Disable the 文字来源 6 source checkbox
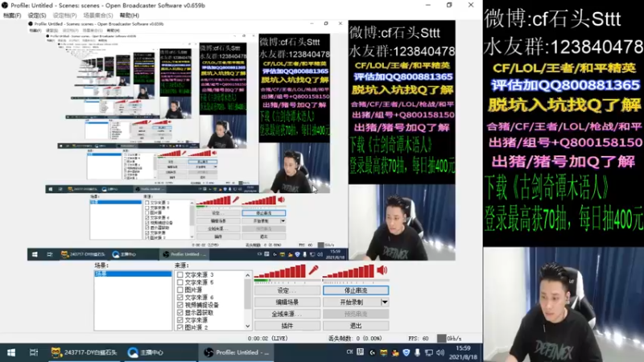 [x=180, y=297]
